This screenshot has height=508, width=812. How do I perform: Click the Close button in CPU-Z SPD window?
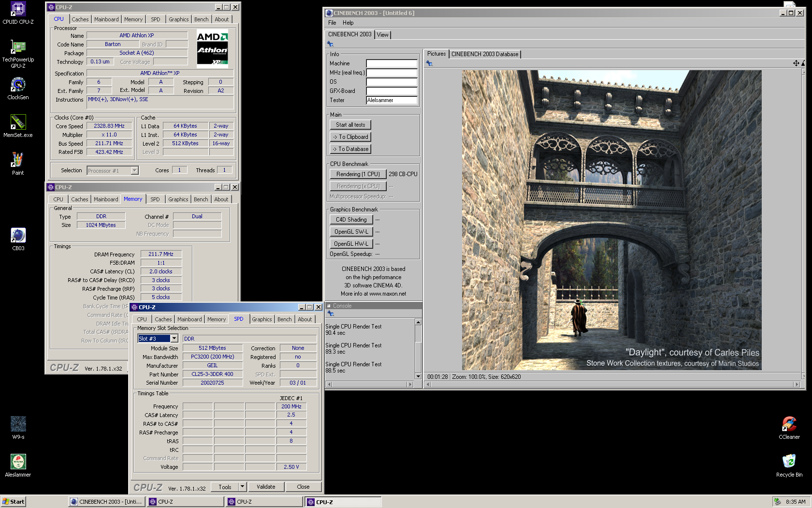(x=303, y=487)
